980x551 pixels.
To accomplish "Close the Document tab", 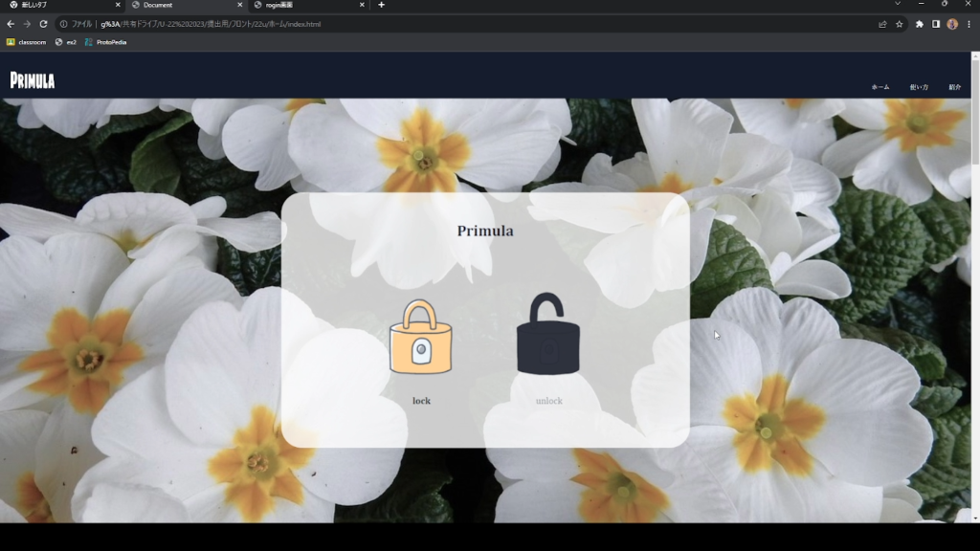I will click(240, 5).
